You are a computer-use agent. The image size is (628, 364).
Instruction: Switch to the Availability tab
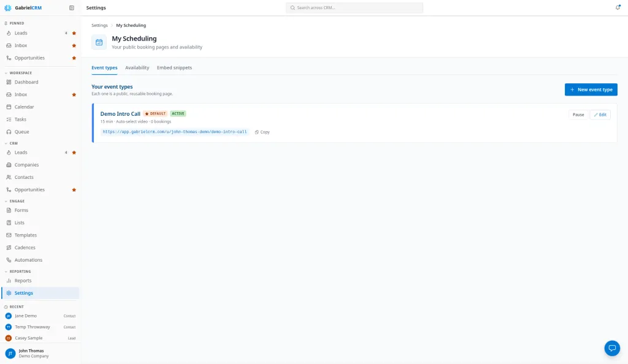pos(137,67)
